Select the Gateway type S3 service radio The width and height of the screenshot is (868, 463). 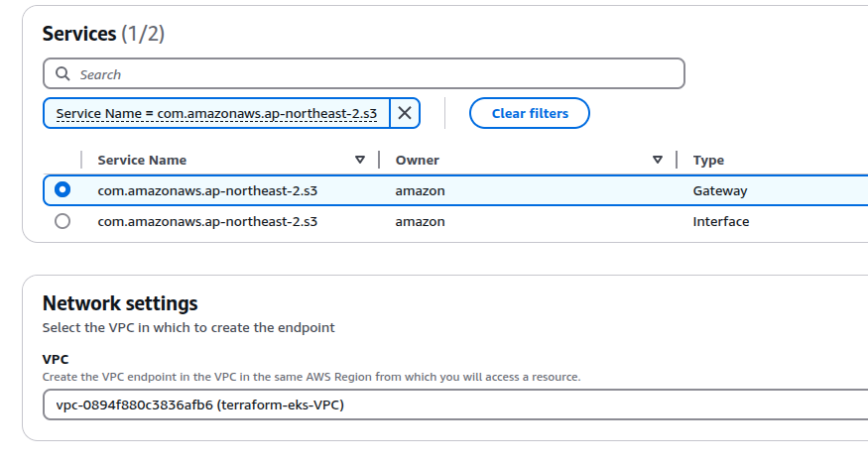point(62,189)
